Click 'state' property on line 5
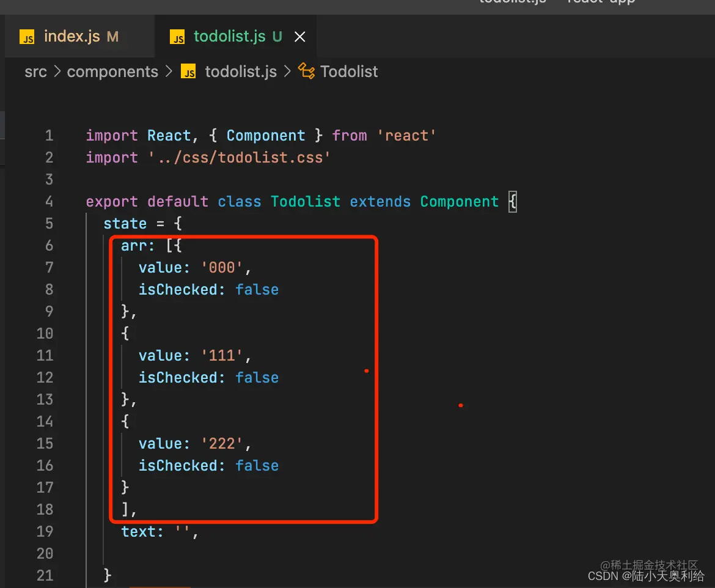 (125, 224)
